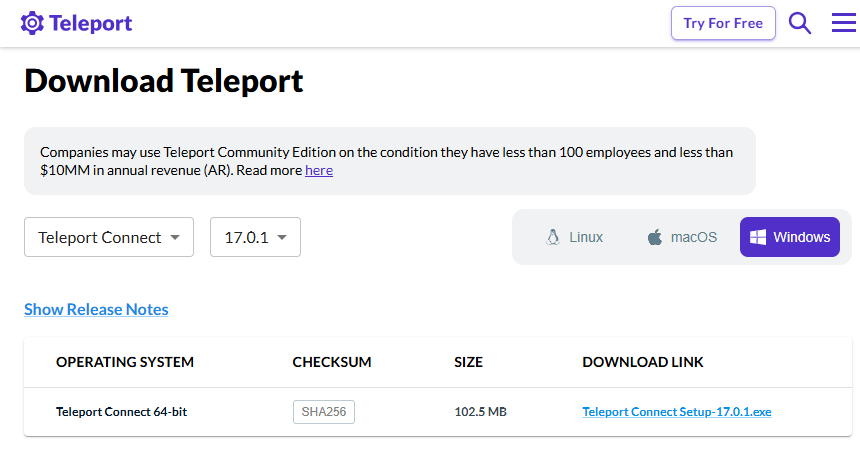Click the 'Download Teleport' page heading
860x450 pixels.
point(163,81)
